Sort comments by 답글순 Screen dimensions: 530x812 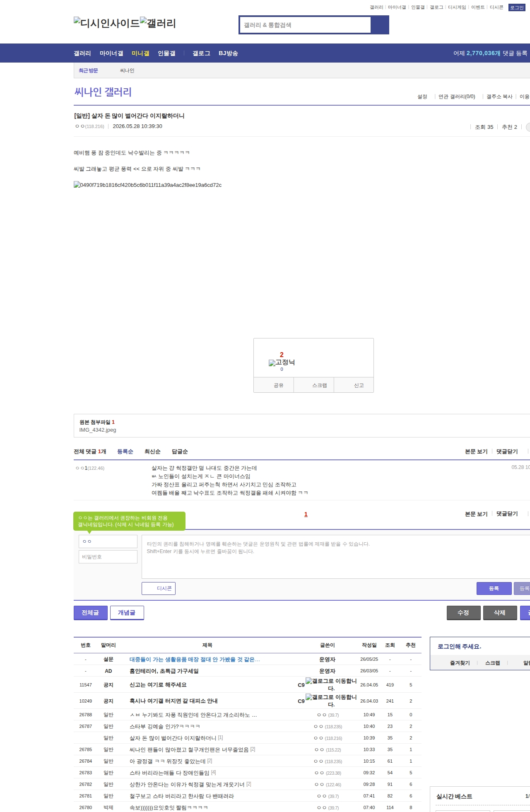pyautogui.click(x=180, y=452)
